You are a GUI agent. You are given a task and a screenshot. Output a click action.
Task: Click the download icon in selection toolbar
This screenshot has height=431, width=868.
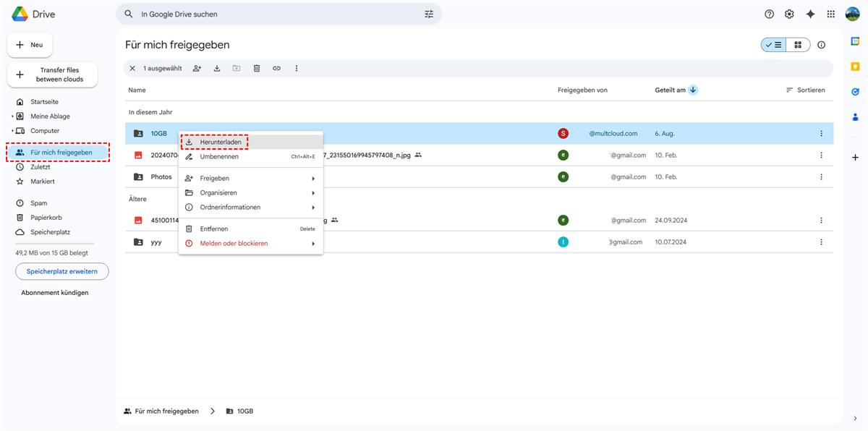point(217,69)
